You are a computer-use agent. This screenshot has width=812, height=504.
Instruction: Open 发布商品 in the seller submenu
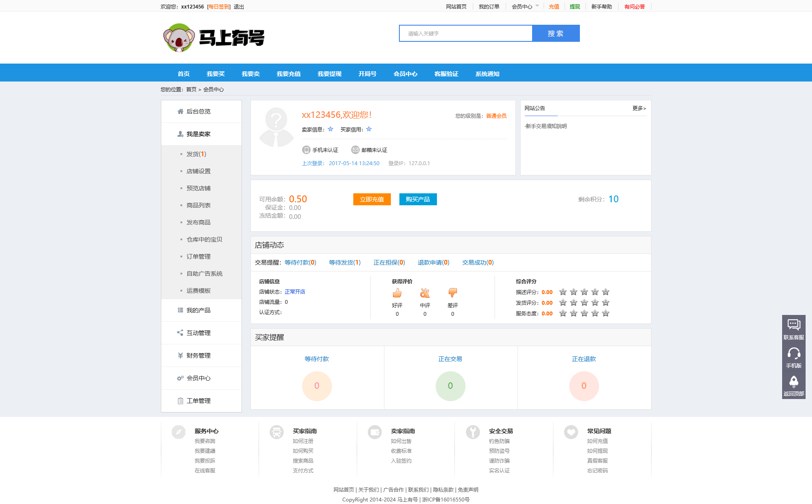tap(198, 222)
